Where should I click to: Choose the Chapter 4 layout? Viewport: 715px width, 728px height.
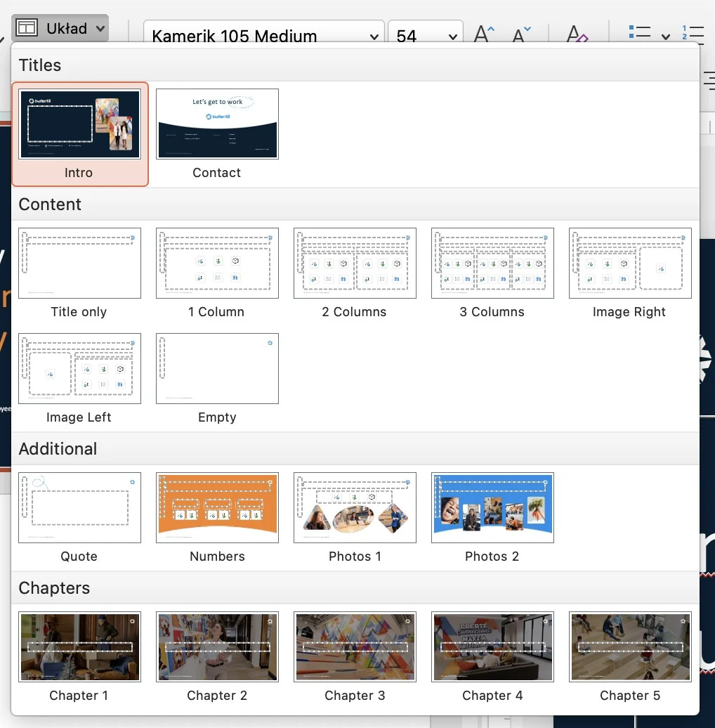point(492,647)
